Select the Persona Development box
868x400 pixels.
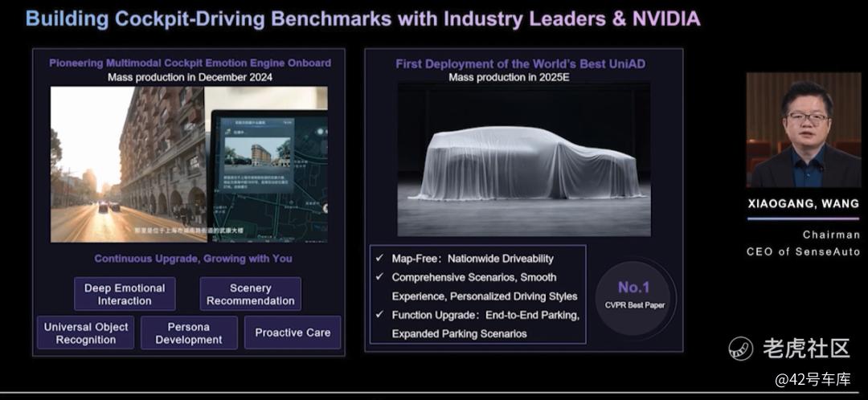click(189, 333)
